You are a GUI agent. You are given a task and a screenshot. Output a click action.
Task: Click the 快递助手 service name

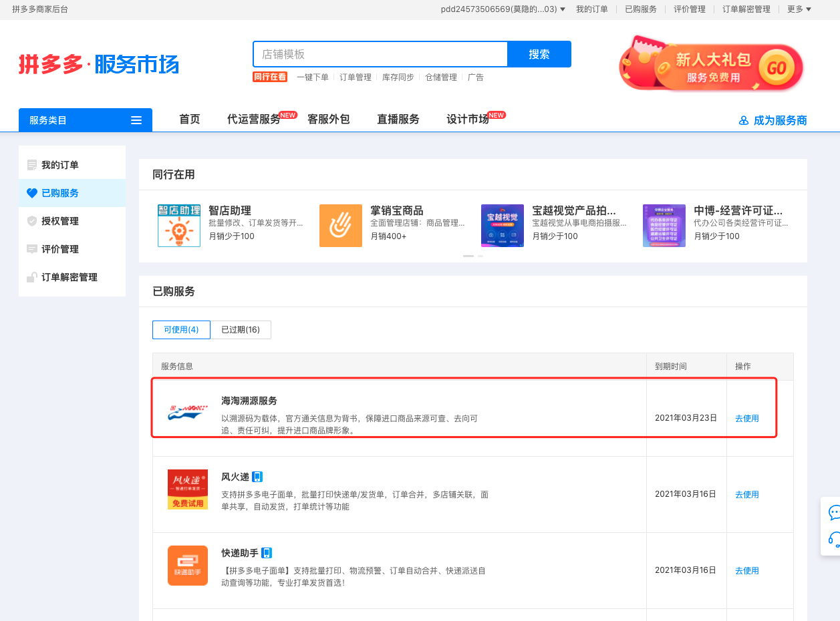point(240,553)
